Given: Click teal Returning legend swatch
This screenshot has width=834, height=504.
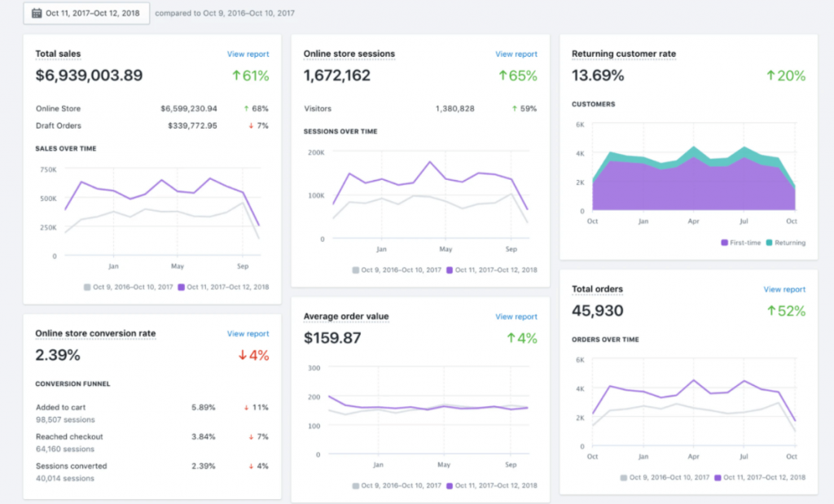Looking at the screenshot, I should 769,243.
